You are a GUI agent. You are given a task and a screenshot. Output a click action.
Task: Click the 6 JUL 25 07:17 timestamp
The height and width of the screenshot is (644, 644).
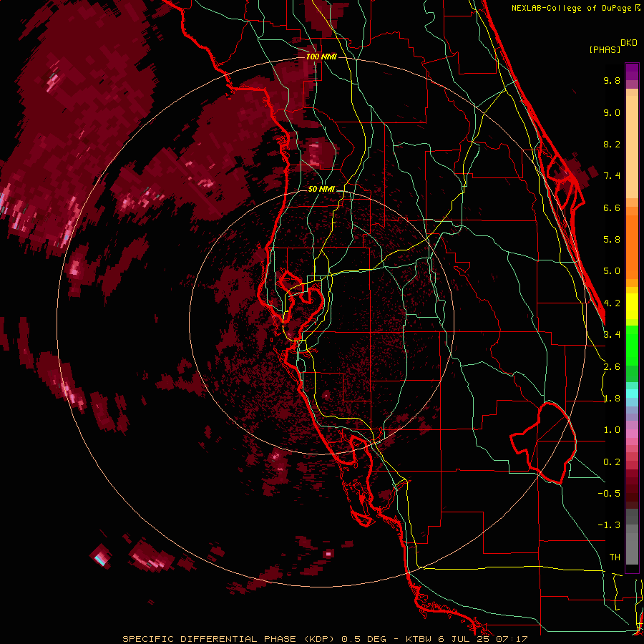coord(482,639)
